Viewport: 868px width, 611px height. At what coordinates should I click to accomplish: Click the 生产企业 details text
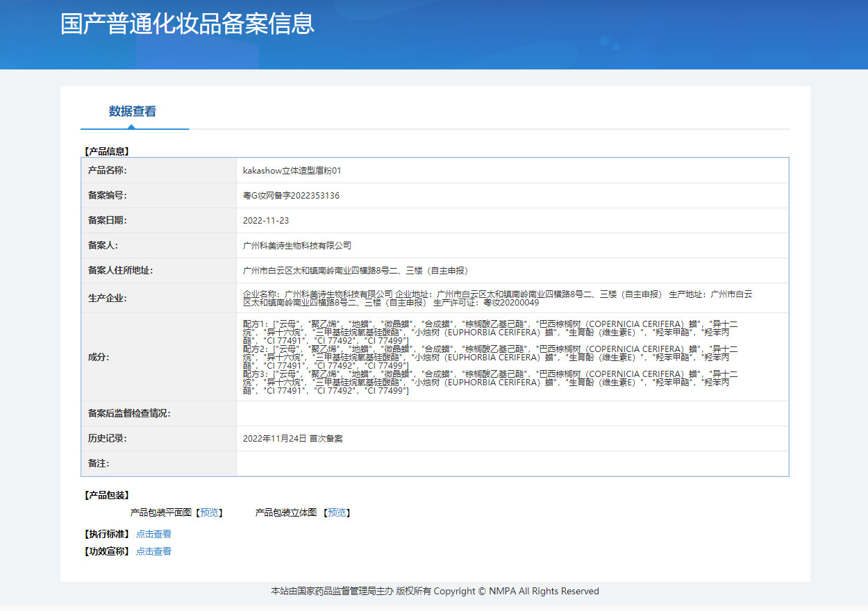[497, 299]
